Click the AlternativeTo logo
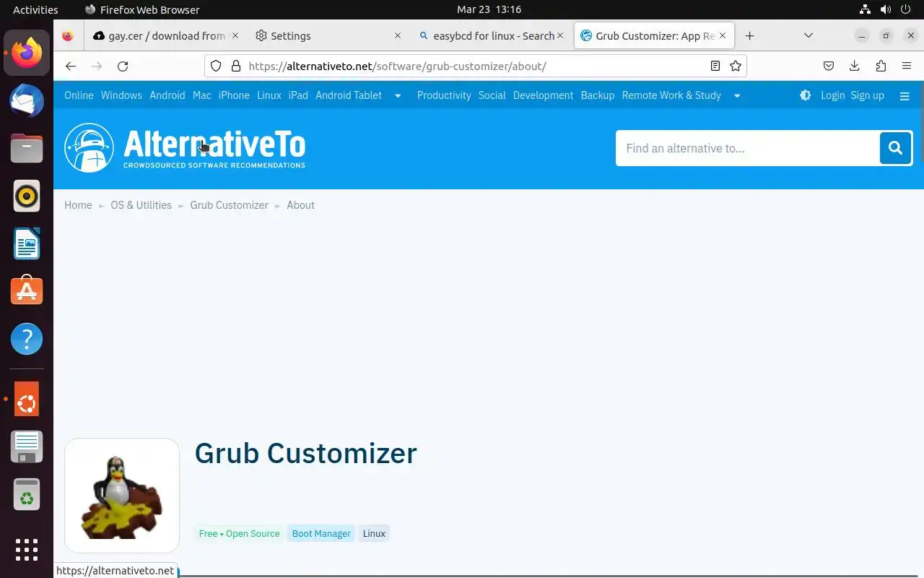Image resolution: width=924 pixels, height=578 pixels. tap(185, 148)
